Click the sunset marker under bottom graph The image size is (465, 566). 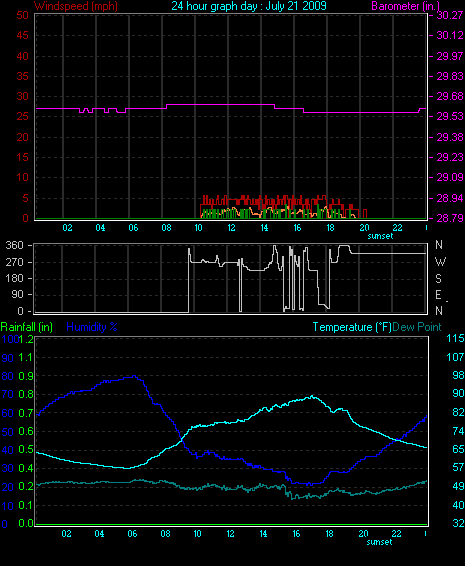pyautogui.click(x=379, y=542)
